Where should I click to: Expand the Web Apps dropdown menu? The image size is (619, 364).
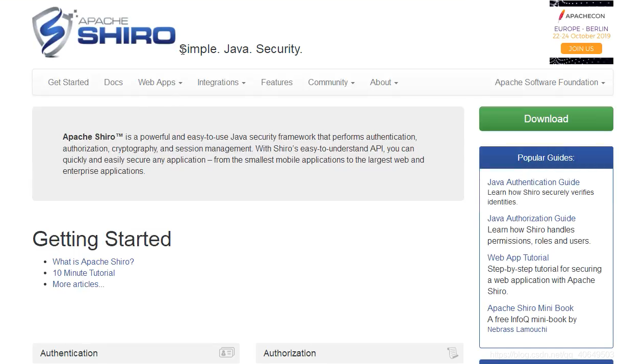pyautogui.click(x=160, y=82)
